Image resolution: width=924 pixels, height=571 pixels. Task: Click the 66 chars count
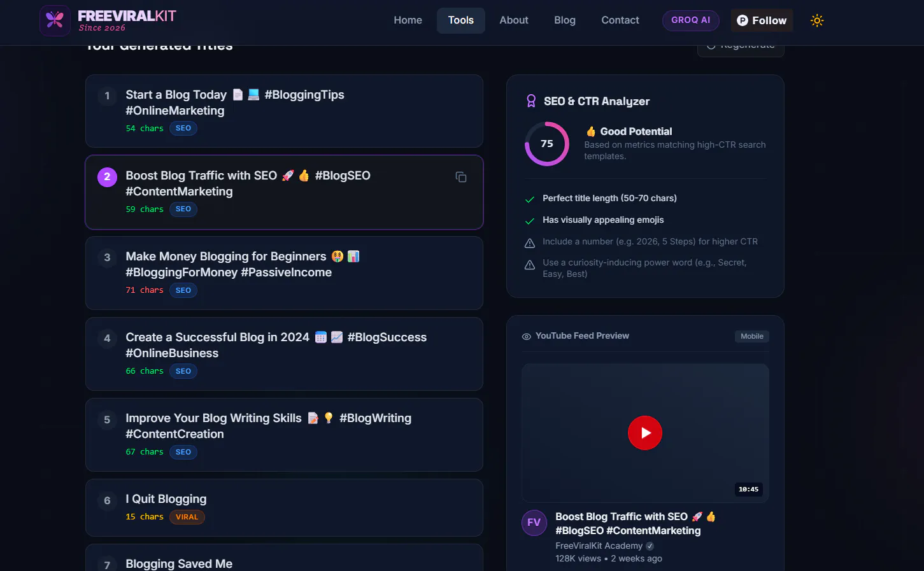145,370
